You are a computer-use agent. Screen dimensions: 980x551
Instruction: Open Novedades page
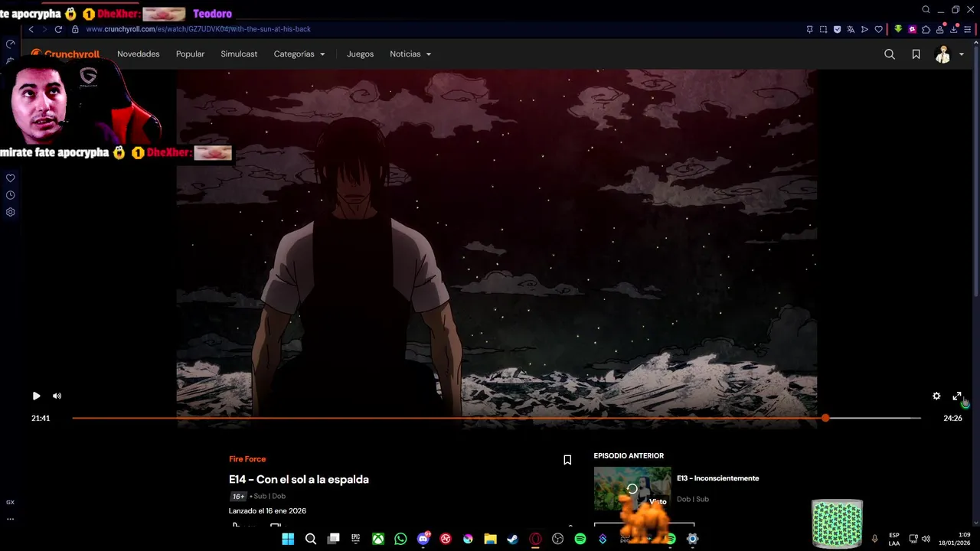139,54
